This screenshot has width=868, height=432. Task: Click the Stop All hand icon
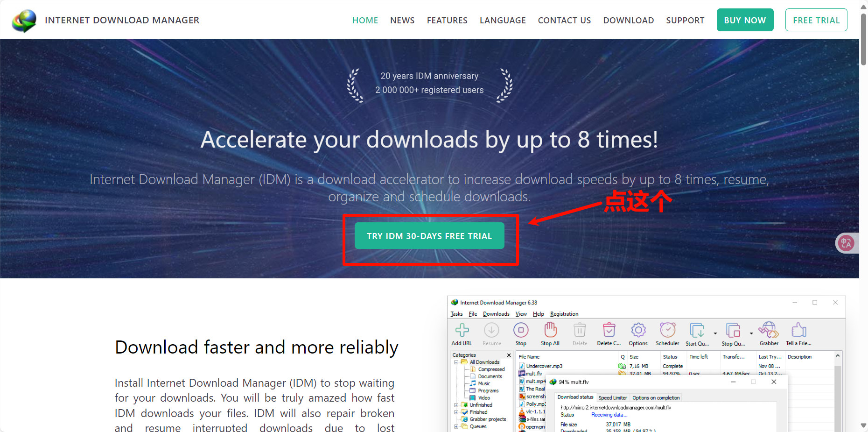click(x=550, y=331)
